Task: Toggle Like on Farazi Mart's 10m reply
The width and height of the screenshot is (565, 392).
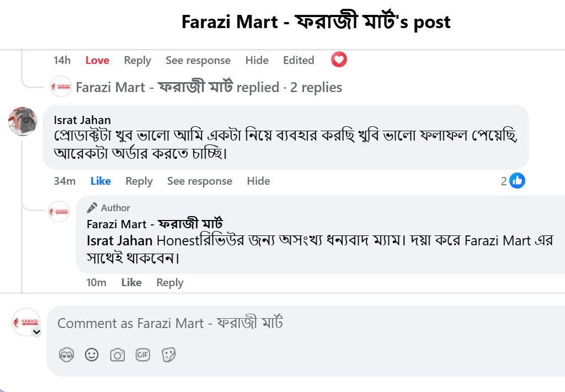Action: coord(131,282)
